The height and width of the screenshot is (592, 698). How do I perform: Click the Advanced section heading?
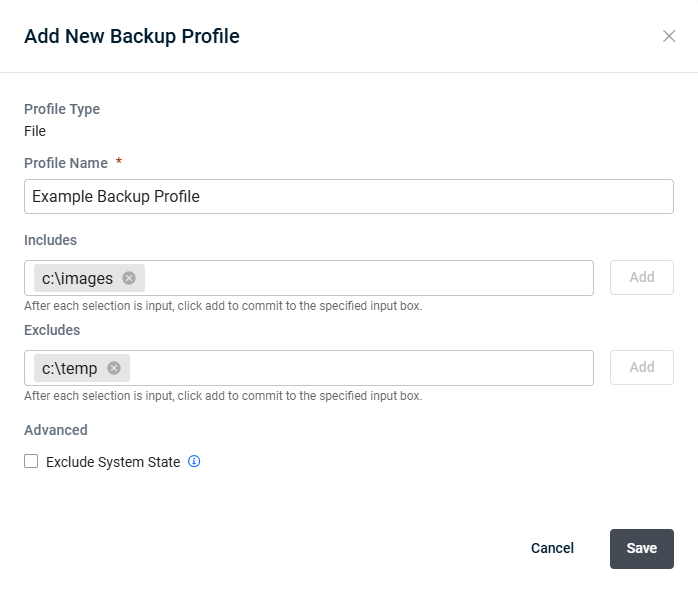(56, 430)
